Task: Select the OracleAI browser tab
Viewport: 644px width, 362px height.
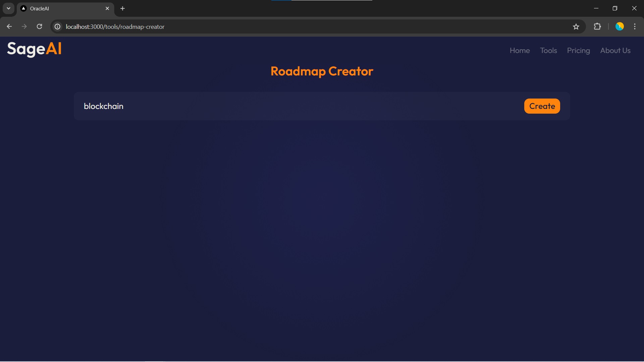Action: coord(60,8)
